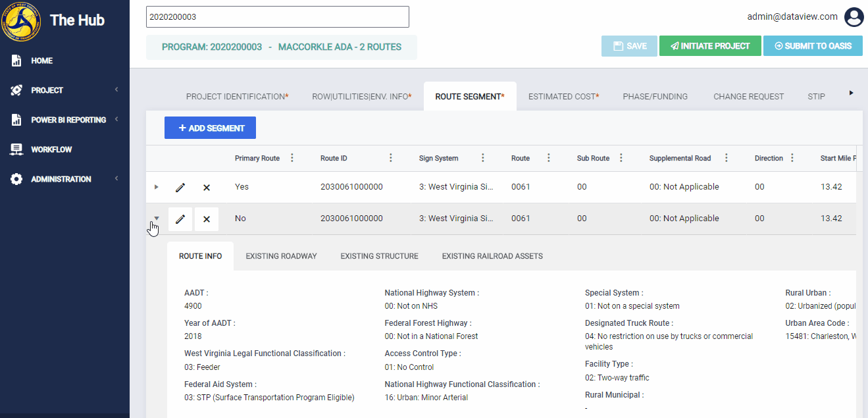Click the Save button
The height and width of the screenshot is (418, 868).
[x=629, y=46]
